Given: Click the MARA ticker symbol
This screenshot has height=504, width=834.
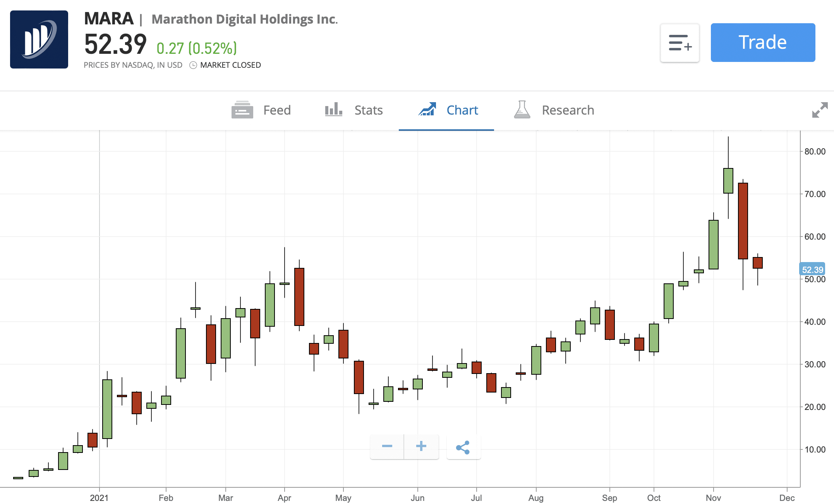Looking at the screenshot, I should click(x=109, y=19).
